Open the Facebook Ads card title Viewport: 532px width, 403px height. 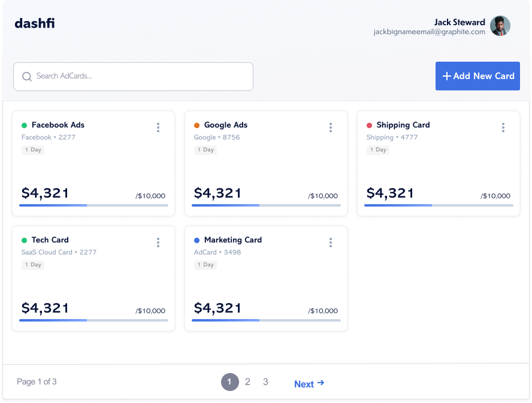coord(58,125)
